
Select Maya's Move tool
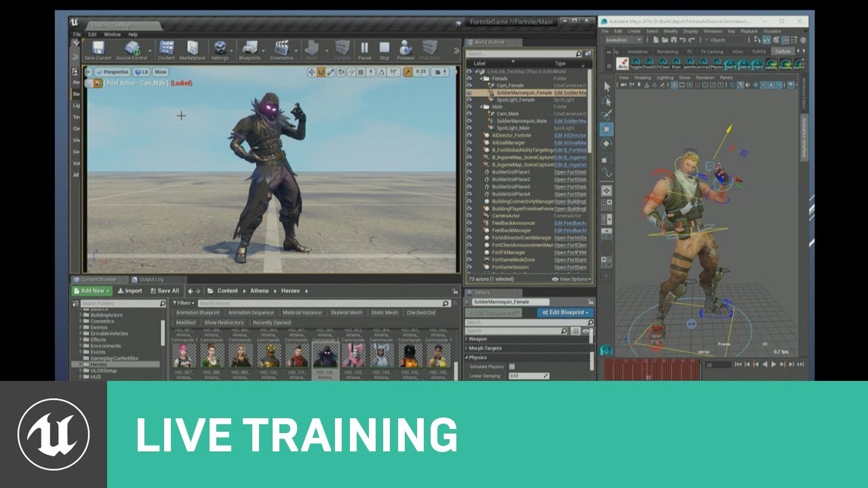pyautogui.click(x=607, y=129)
